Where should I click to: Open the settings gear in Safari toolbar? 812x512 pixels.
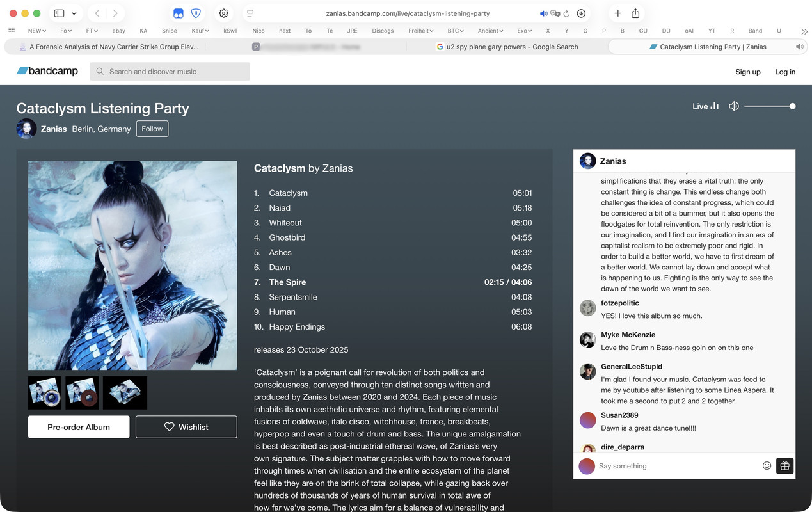coord(224,13)
